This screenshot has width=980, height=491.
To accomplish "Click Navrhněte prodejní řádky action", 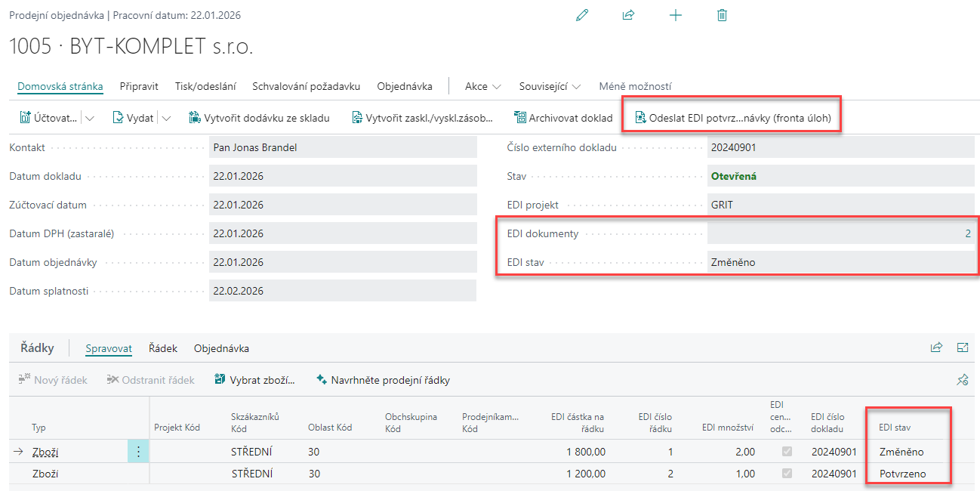I will tap(383, 380).
